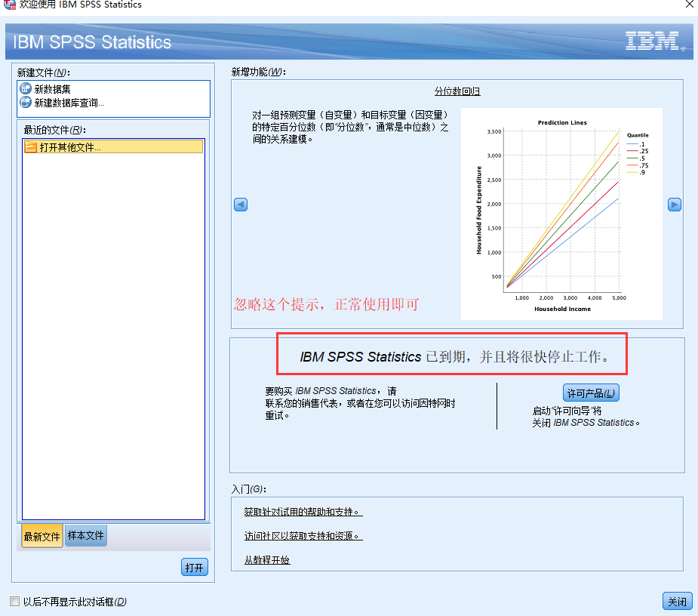Open the 分位数回归 feature link
Viewport: 698px width, 616px height.
coord(457,91)
